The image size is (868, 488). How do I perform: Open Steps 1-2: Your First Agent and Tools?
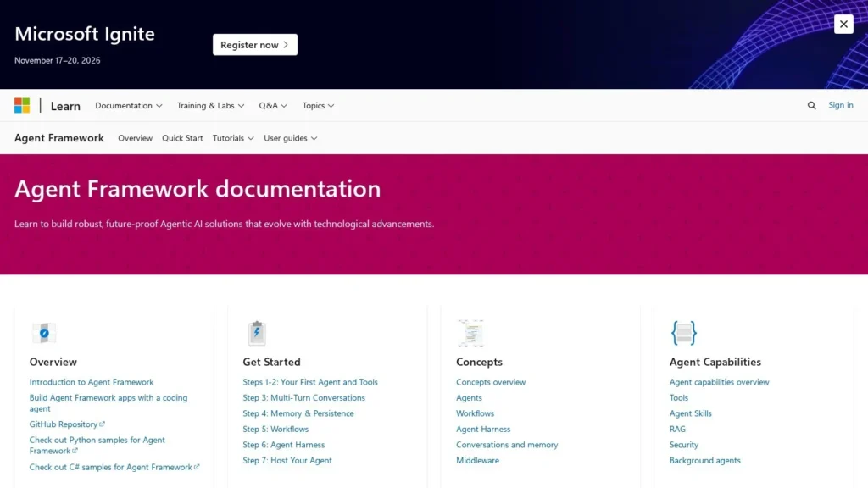pos(310,382)
